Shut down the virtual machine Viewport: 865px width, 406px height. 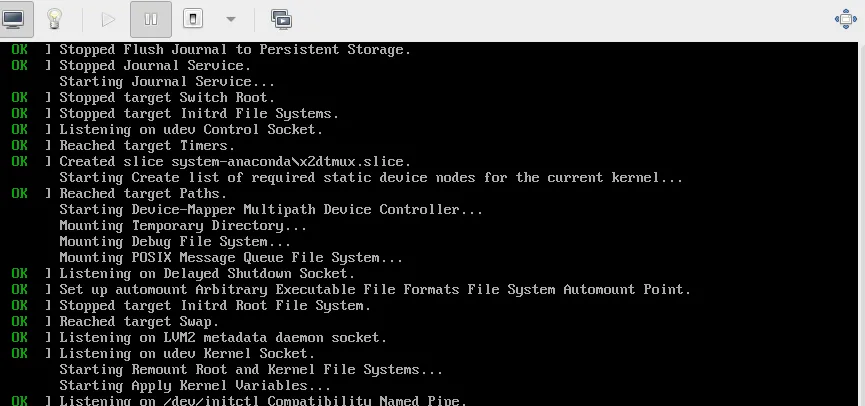click(x=195, y=18)
